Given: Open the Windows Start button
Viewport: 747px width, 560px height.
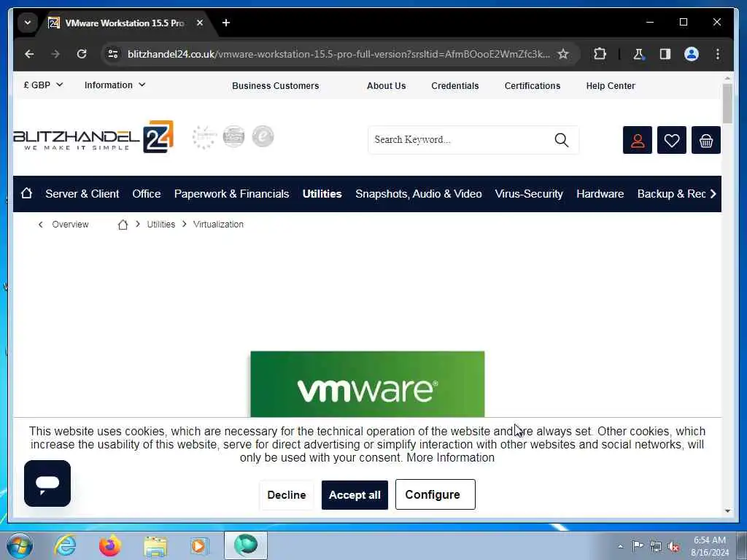Looking at the screenshot, I should click(x=20, y=545).
